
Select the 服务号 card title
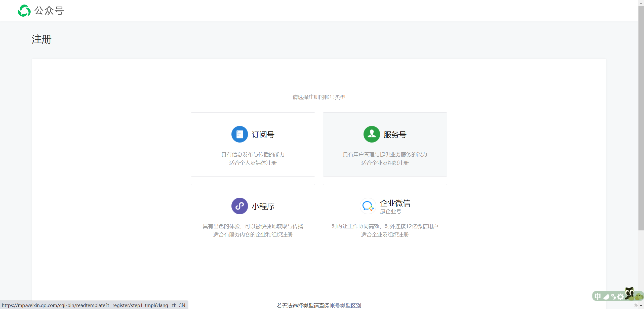tap(395, 135)
